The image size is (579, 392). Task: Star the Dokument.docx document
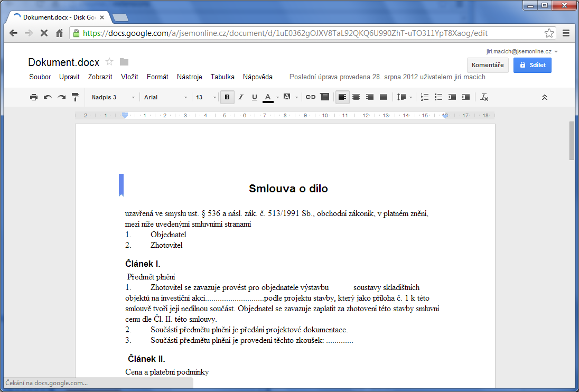click(x=109, y=62)
